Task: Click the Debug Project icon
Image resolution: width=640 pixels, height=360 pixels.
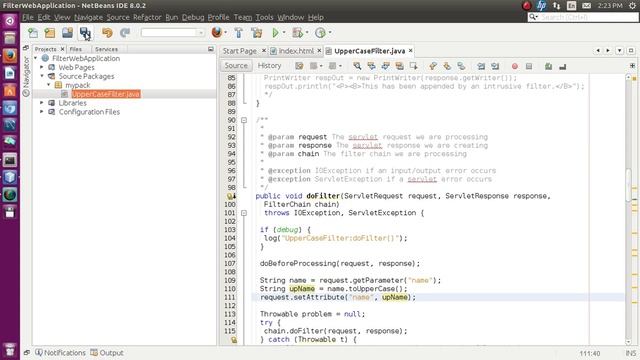Action: pos(298,33)
